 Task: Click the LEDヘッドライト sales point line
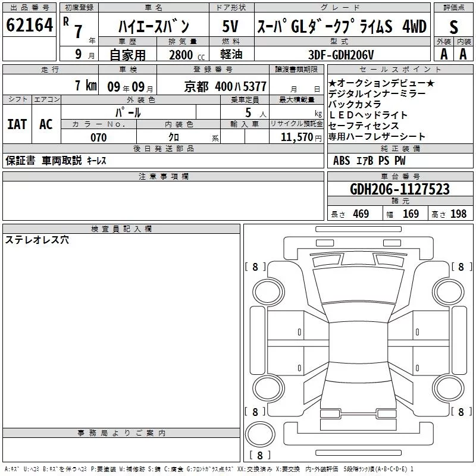pos(368,115)
